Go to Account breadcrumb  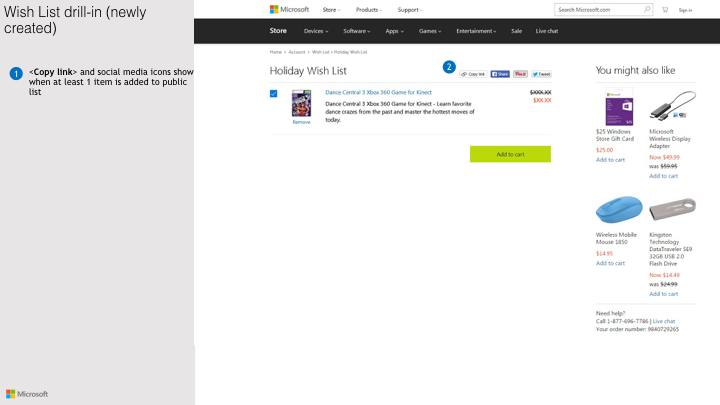pos(297,52)
